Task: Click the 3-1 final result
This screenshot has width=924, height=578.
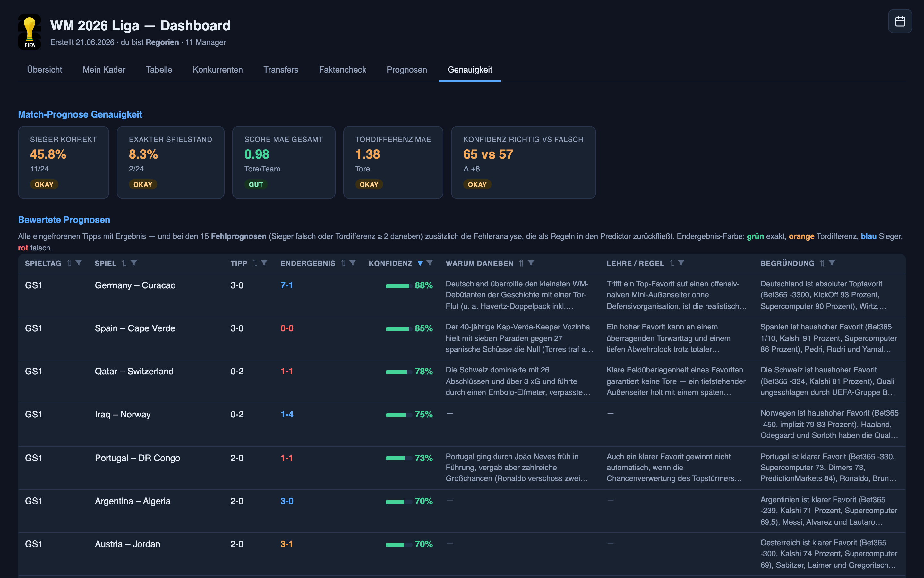Action: tap(287, 544)
